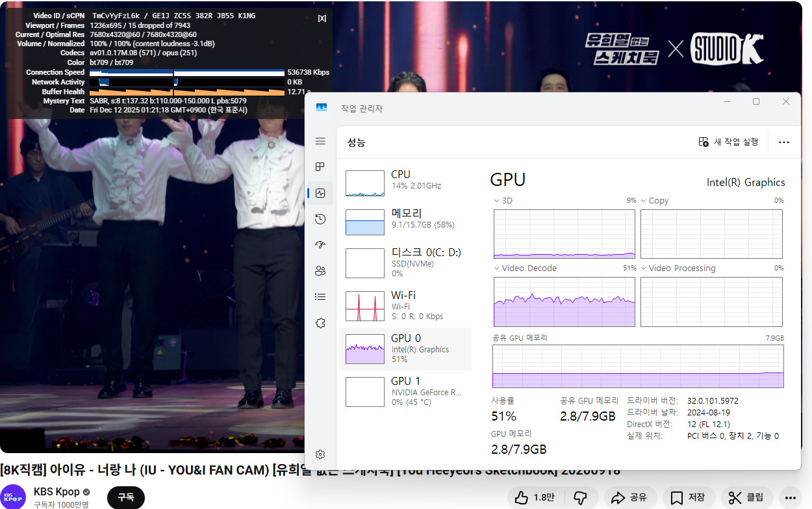The width and height of the screenshot is (812, 509).
Task: Open the Copy graph engine dropdown
Action: click(644, 201)
